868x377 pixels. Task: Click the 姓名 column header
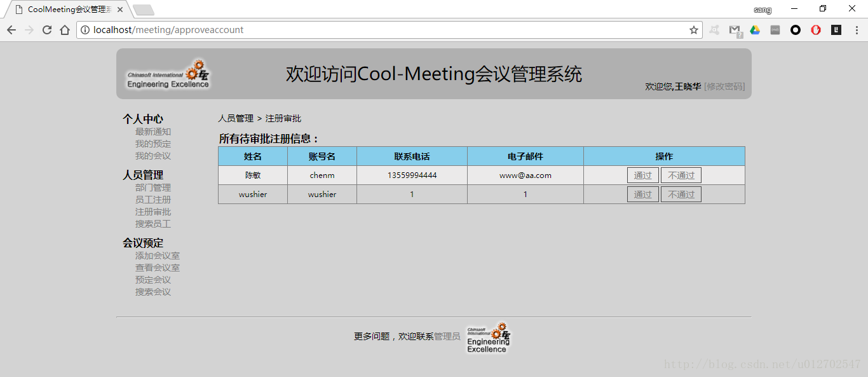[253, 156]
